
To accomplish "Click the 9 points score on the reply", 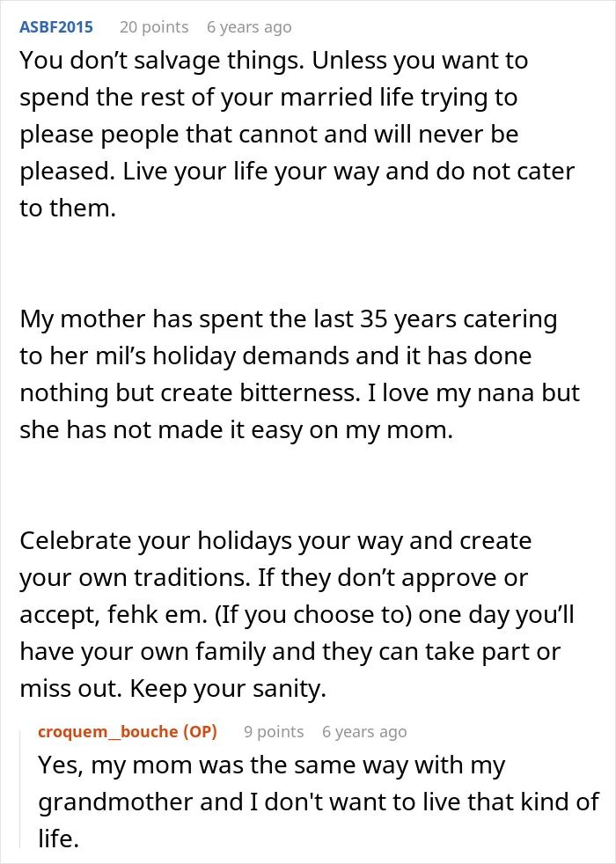I will (274, 732).
